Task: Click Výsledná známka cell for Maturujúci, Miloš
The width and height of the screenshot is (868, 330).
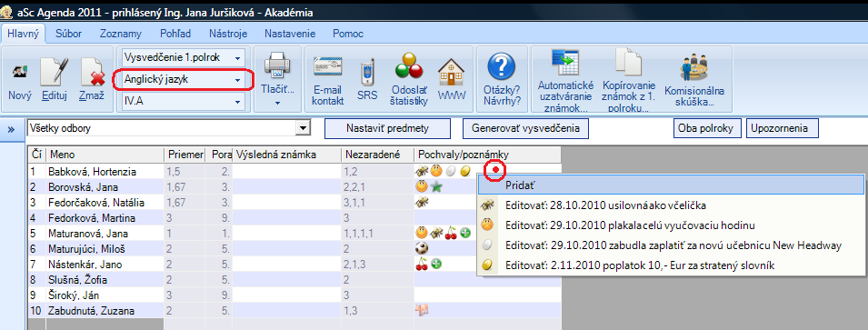Action: [x=286, y=249]
